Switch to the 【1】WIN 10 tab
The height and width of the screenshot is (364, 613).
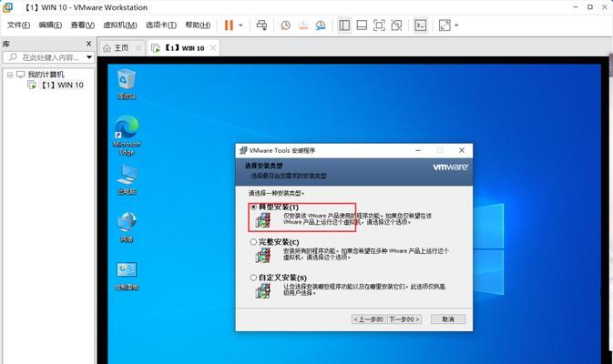tap(184, 48)
